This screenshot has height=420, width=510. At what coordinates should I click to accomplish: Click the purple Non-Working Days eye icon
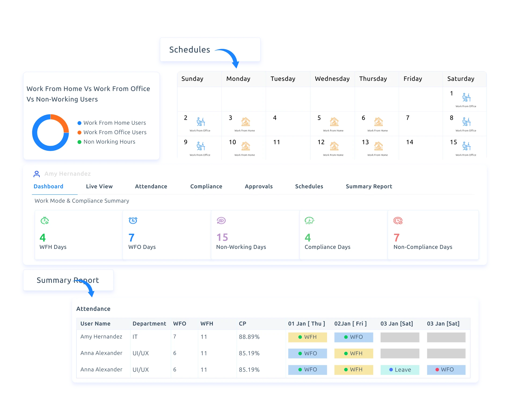tap(221, 221)
